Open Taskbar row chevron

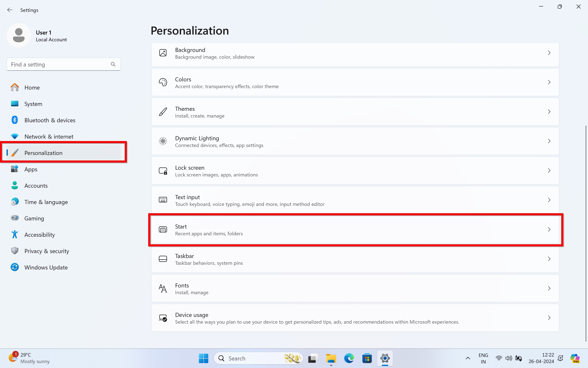click(x=549, y=259)
